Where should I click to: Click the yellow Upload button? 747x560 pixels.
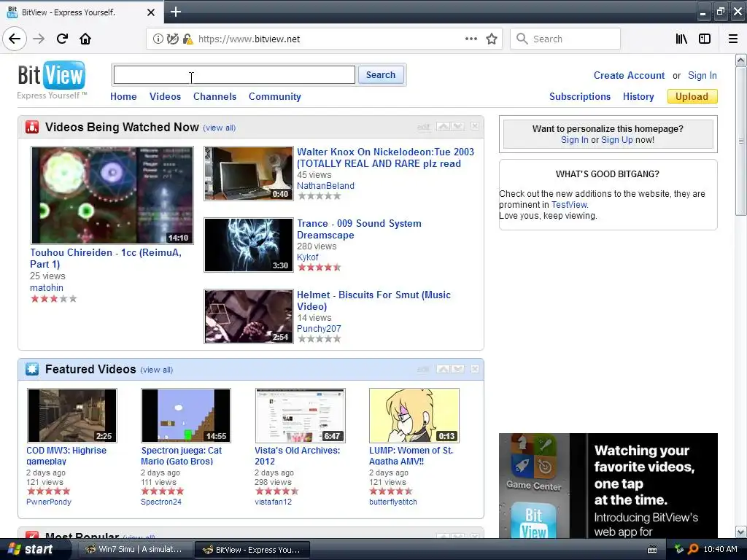[692, 96]
